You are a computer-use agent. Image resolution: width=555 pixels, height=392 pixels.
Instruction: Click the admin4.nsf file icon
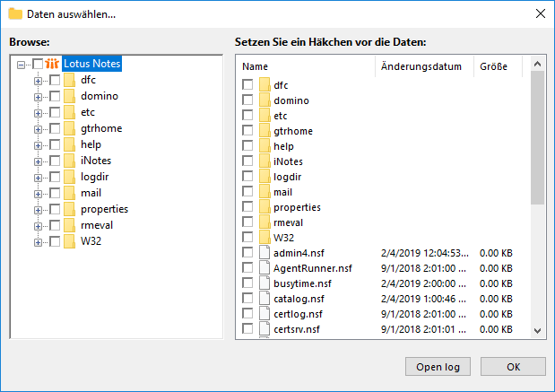point(264,252)
